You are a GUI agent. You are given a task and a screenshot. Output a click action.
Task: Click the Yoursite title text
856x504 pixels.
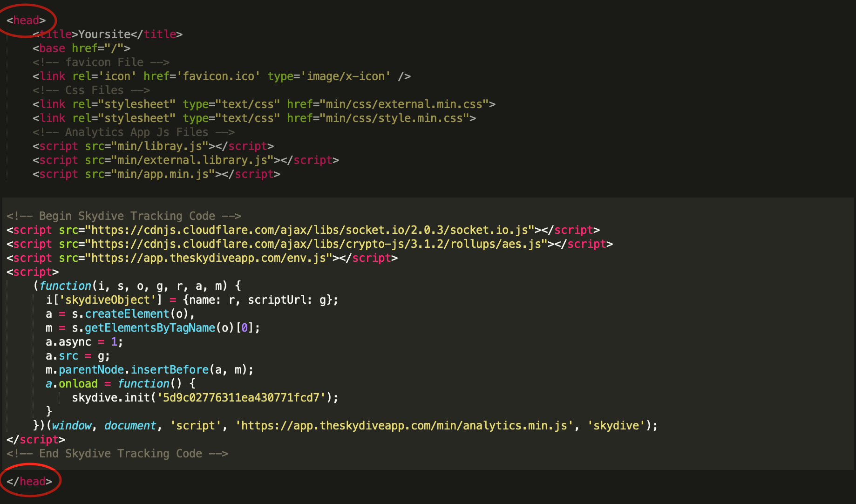coord(105,34)
